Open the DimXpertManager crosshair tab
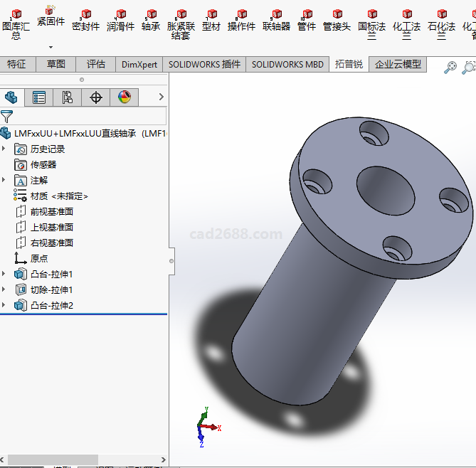The image size is (476, 468). (96, 97)
